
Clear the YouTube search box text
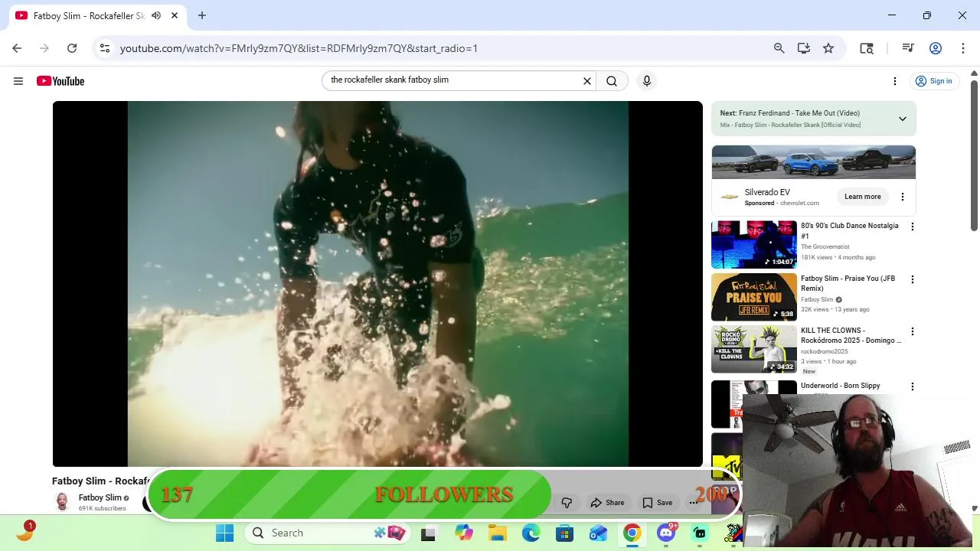[587, 81]
